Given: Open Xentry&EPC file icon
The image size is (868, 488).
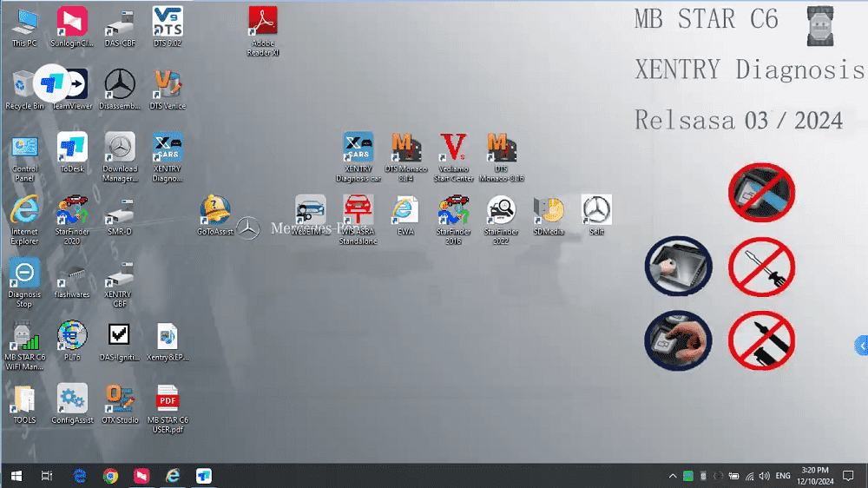Looking at the screenshot, I should (168, 341).
